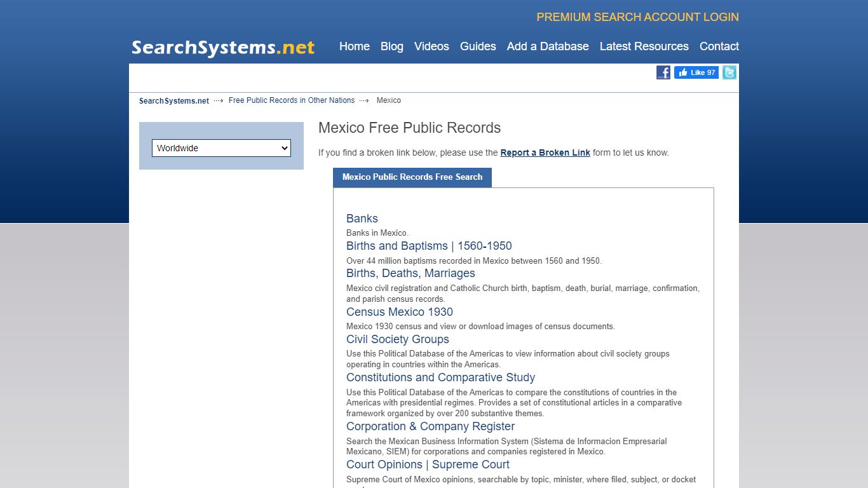Open Free Public Records in Other Nations breadcrumb

[292, 100]
